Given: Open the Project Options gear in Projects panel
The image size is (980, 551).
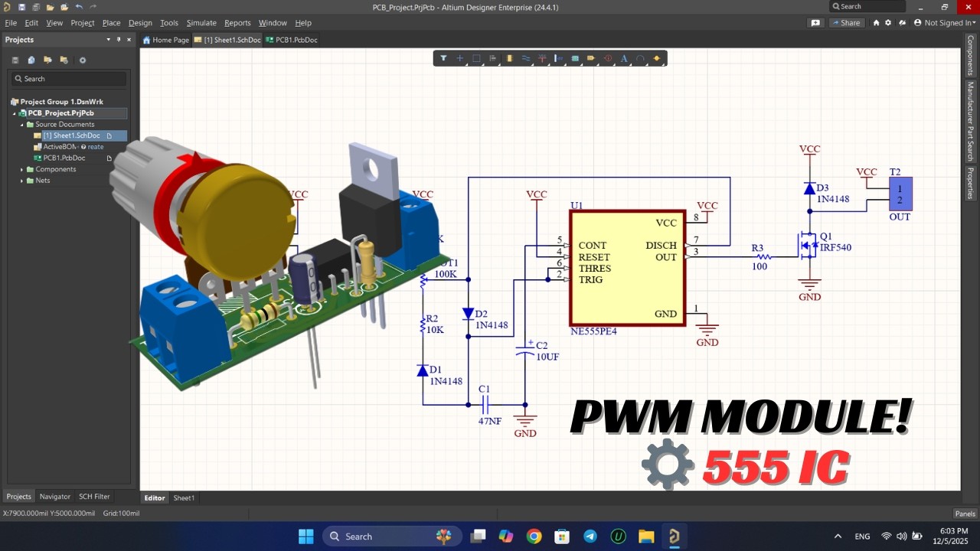Looking at the screenshot, I should click(83, 60).
